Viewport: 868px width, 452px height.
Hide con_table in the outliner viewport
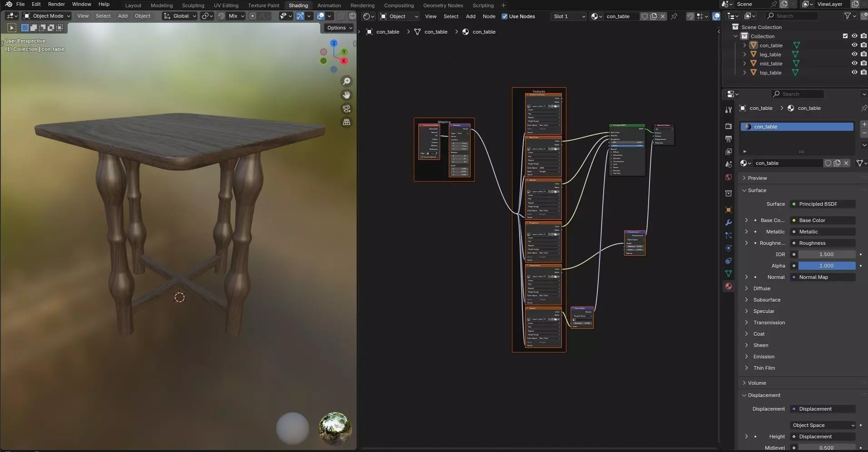pyautogui.click(x=854, y=45)
